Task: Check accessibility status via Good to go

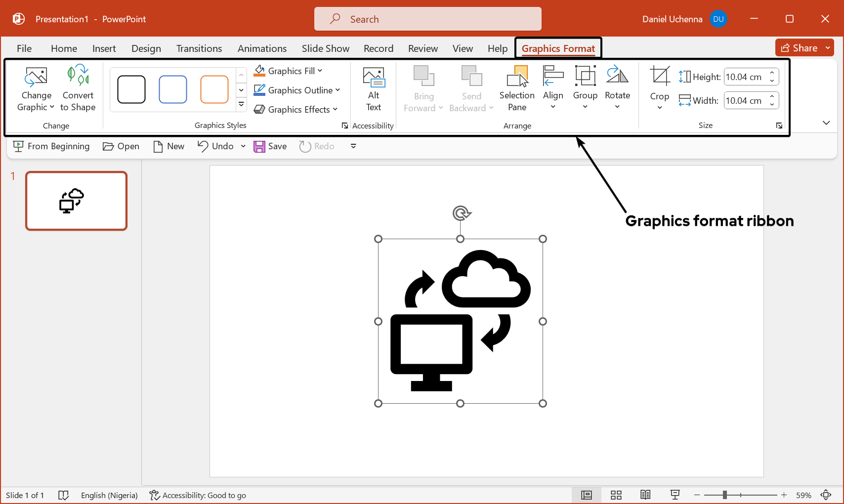Action: pos(198,495)
